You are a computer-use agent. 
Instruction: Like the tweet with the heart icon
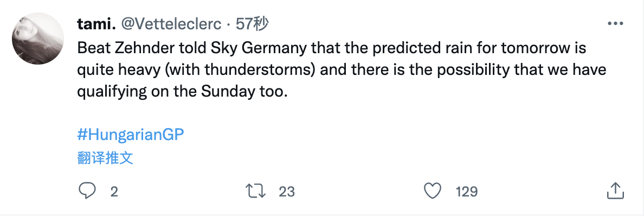[433, 192]
